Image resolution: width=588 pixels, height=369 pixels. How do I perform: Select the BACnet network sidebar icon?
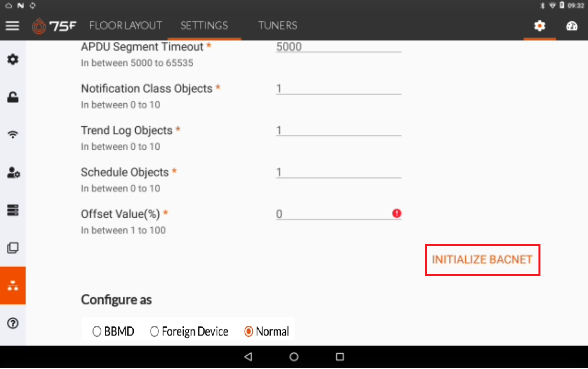pos(13,286)
